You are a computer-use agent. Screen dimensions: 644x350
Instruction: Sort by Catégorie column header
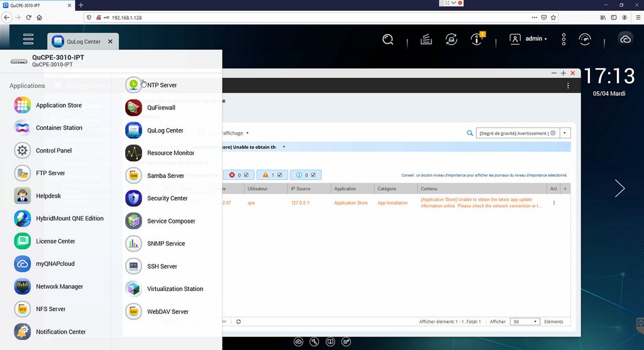click(x=396, y=189)
